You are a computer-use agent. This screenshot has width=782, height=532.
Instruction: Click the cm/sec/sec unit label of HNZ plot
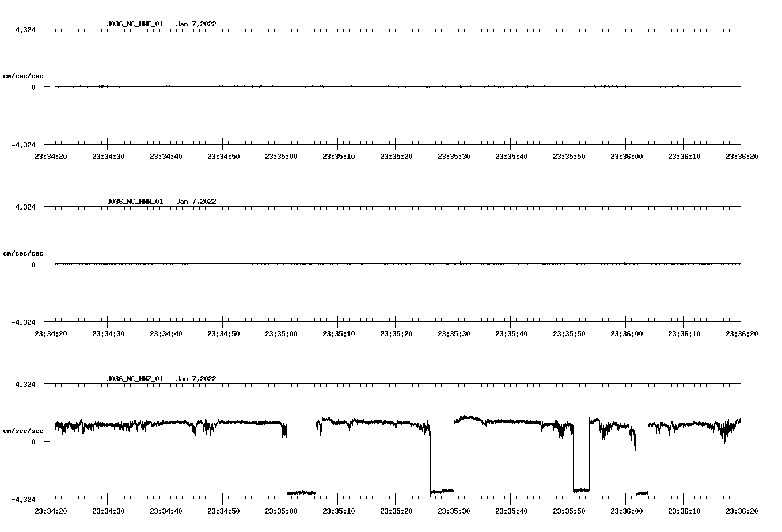pyautogui.click(x=23, y=431)
